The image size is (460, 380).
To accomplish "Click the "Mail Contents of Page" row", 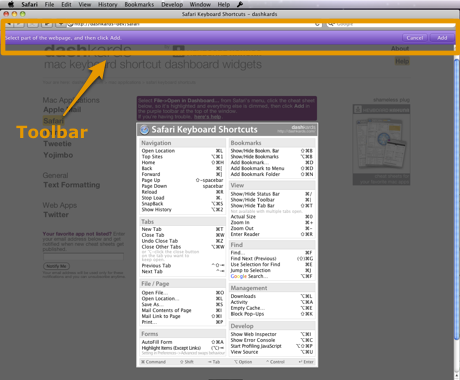I will coord(182,310).
